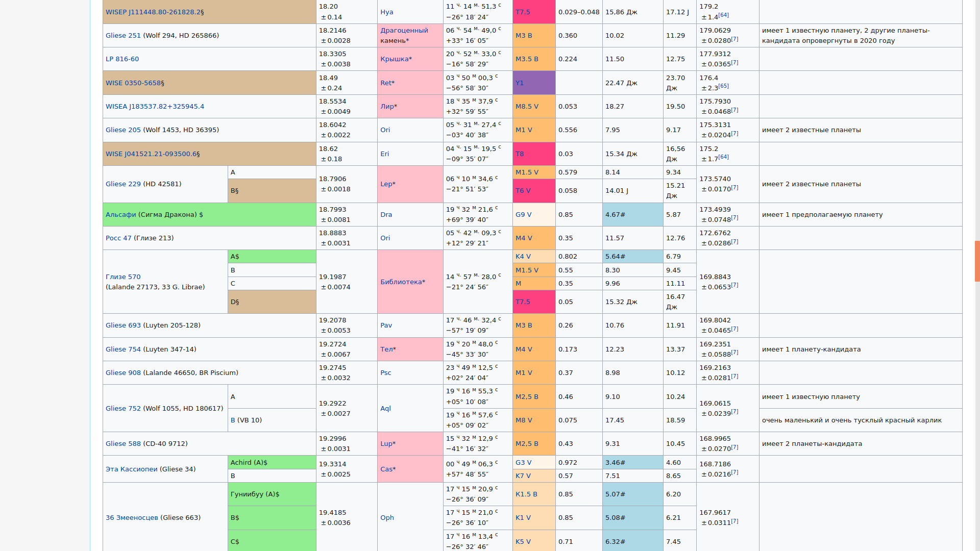Open the Глизе 570 link
980x551 pixels.
[123, 277]
